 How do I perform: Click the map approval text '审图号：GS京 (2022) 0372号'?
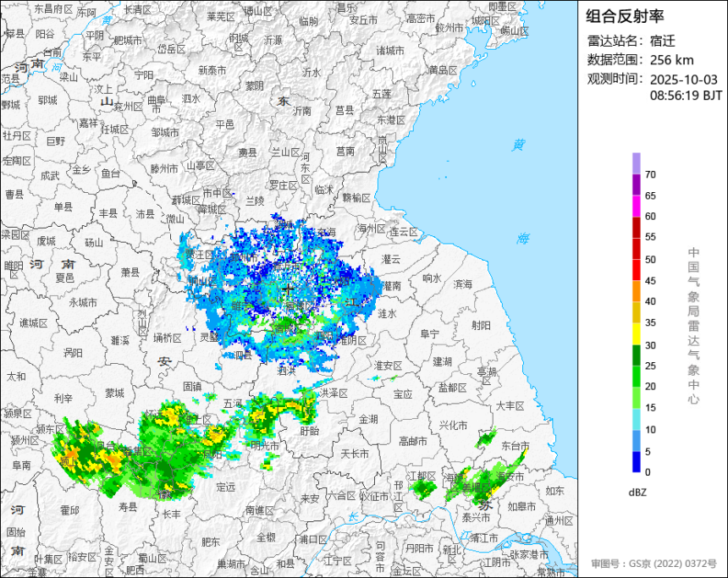coord(654,563)
